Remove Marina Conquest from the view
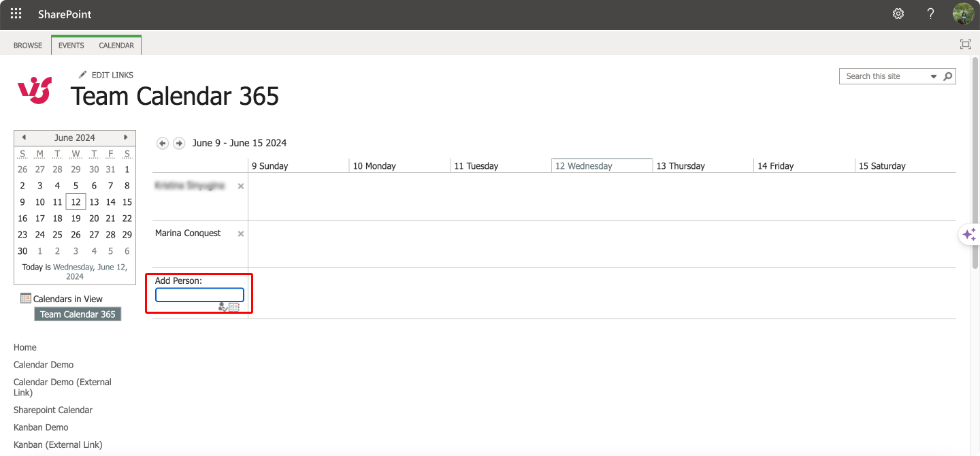This screenshot has width=980, height=456. pos(240,233)
